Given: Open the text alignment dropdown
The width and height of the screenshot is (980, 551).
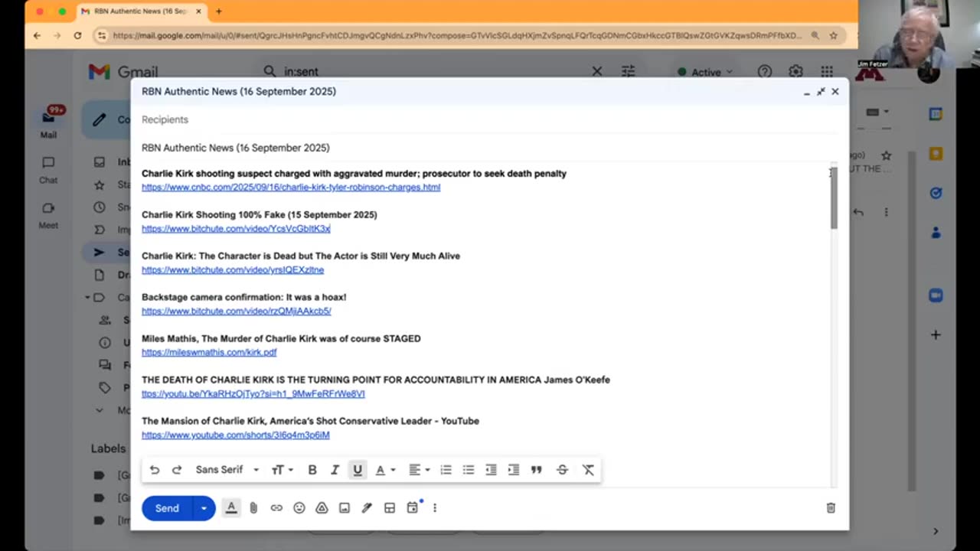Looking at the screenshot, I should 419,470.
